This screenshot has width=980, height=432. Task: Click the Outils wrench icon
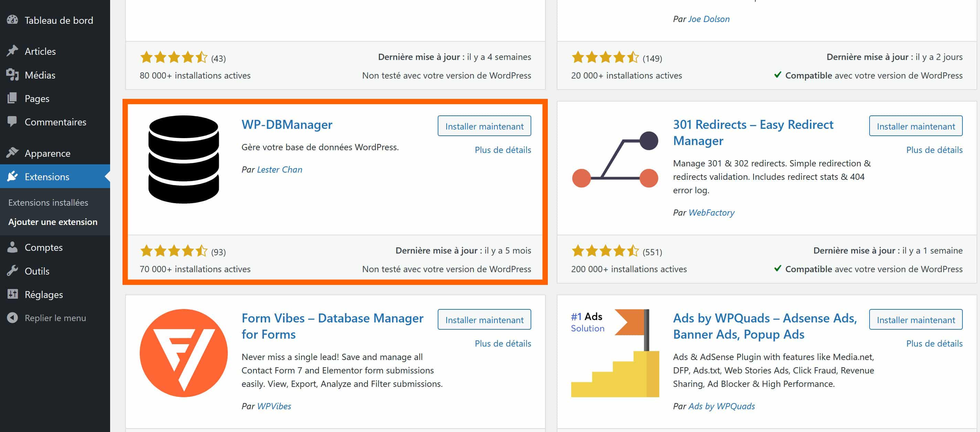pos(12,270)
